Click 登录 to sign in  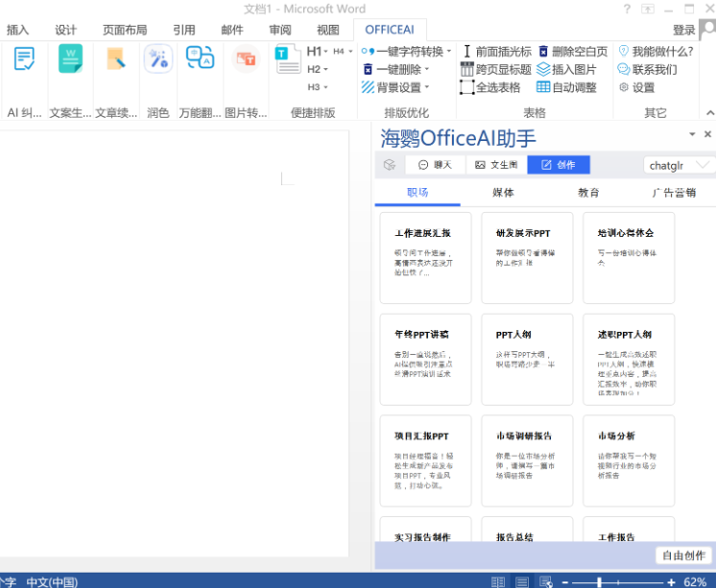coord(683,30)
